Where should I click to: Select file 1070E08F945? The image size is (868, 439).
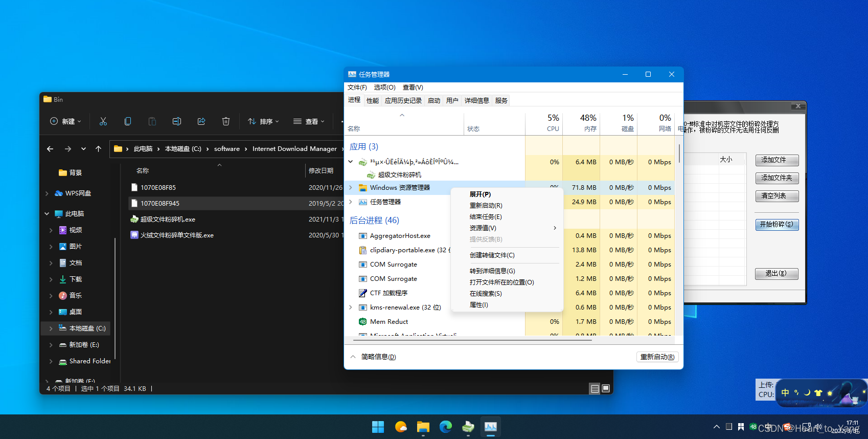(160, 203)
